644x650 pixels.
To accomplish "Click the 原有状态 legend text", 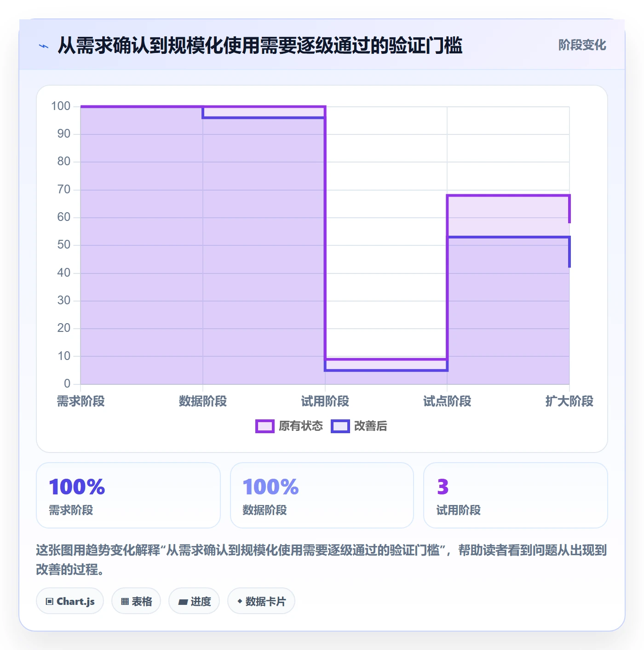I will pyautogui.click(x=301, y=426).
